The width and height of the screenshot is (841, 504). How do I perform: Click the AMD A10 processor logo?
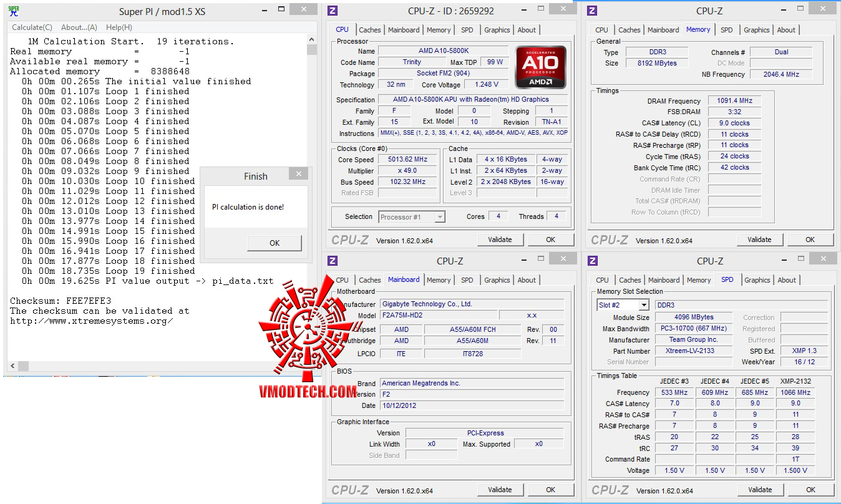coord(541,67)
